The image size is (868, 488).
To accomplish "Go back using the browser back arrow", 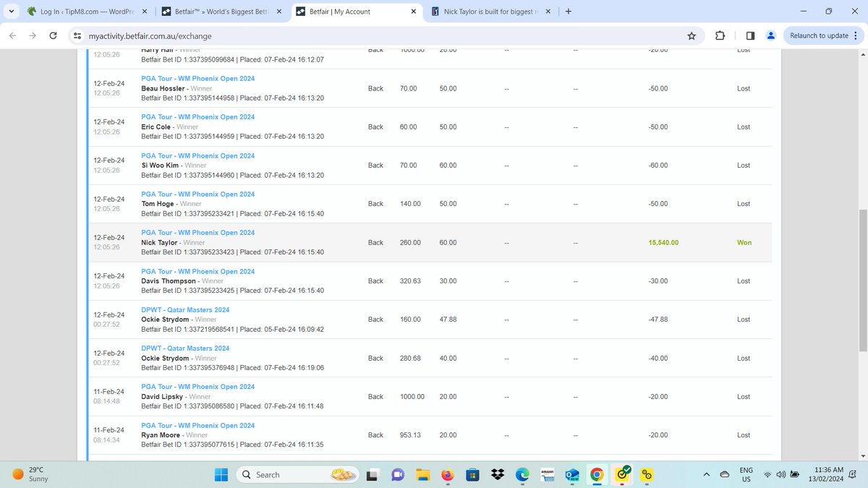I will pyautogui.click(x=14, y=35).
